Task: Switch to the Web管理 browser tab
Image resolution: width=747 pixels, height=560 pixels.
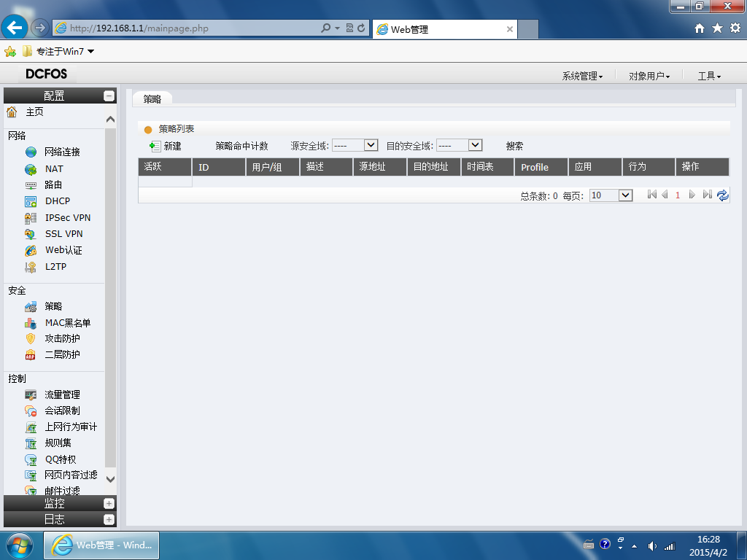Action: coord(444,29)
